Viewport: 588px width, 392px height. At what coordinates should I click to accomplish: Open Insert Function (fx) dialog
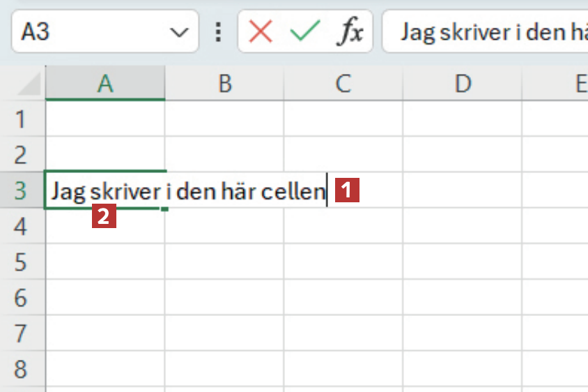tap(350, 32)
